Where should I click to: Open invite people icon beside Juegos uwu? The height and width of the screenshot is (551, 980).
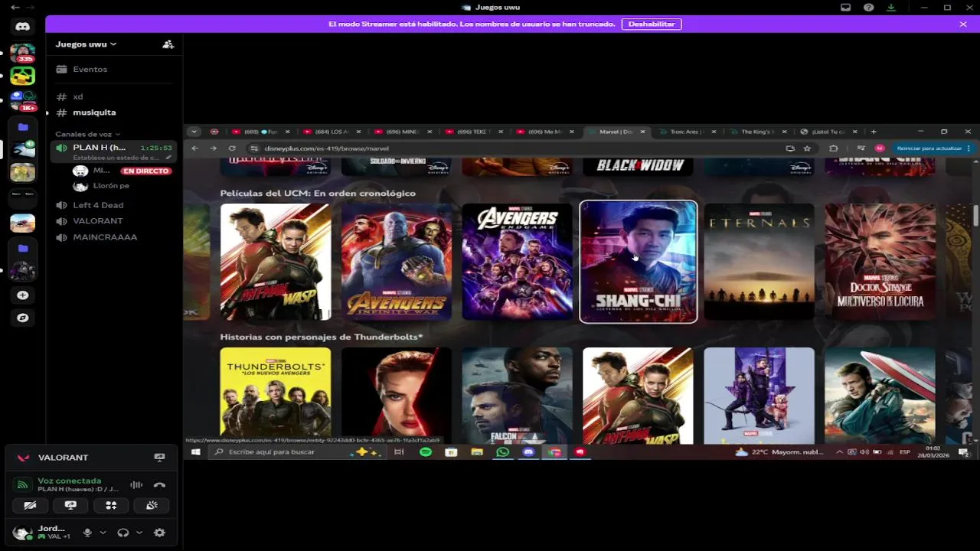[x=168, y=44]
